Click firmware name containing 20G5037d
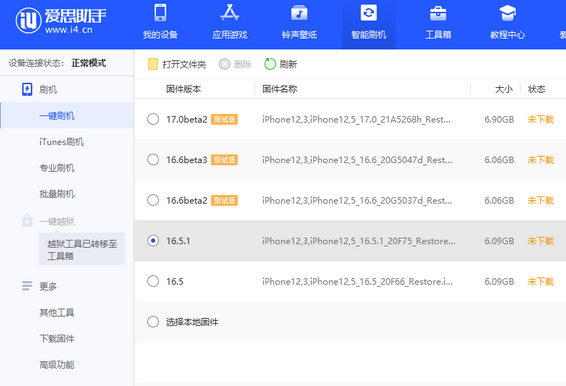Viewport: 566px width, 386px height. pos(357,200)
